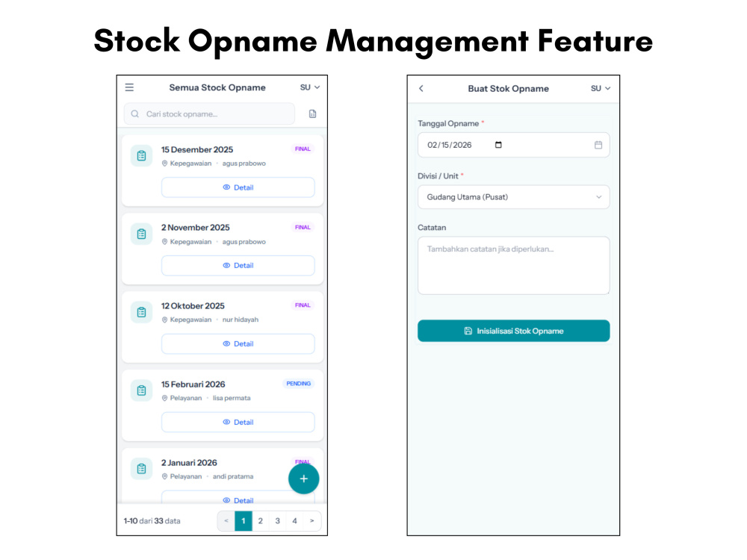747x560 pixels.
Task: Select page 2 in pagination
Action: click(261, 521)
